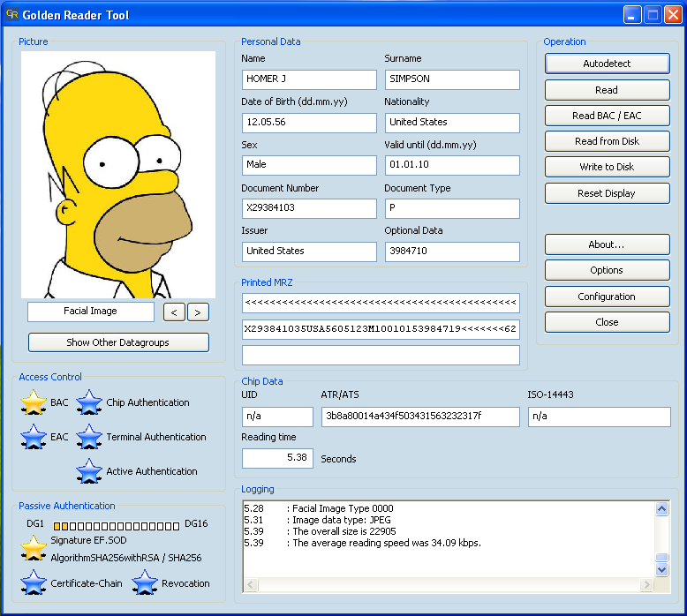Click the ISO-14443 field
This screenshot has height=616, width=687.
point(600,417)
